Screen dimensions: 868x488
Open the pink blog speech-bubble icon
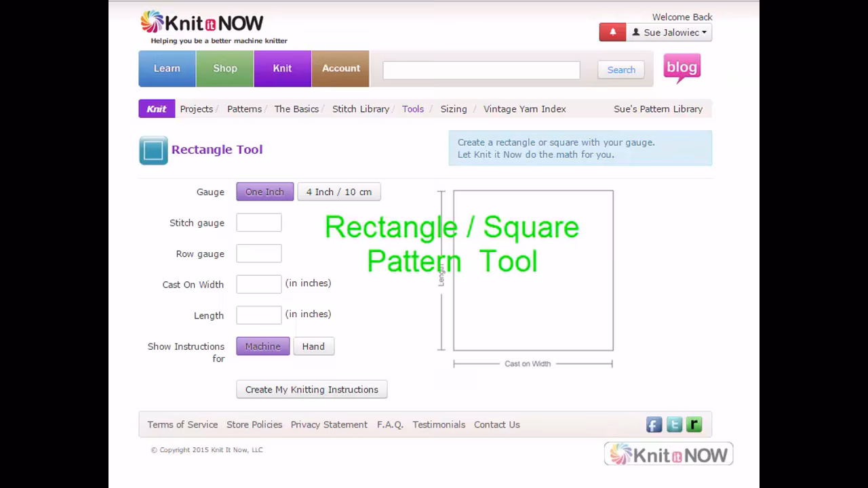point(682,68)
